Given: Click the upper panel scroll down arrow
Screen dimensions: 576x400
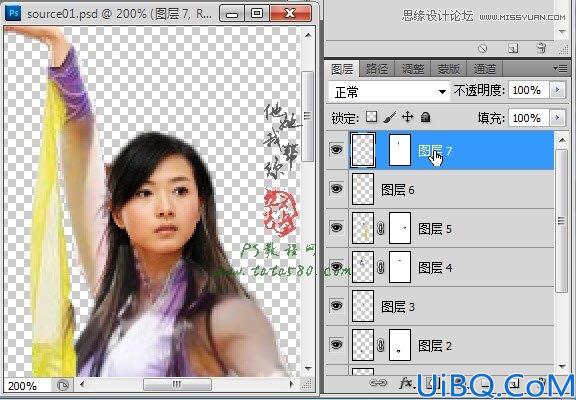Looking at the screenshot, I should tap(562, 32).
